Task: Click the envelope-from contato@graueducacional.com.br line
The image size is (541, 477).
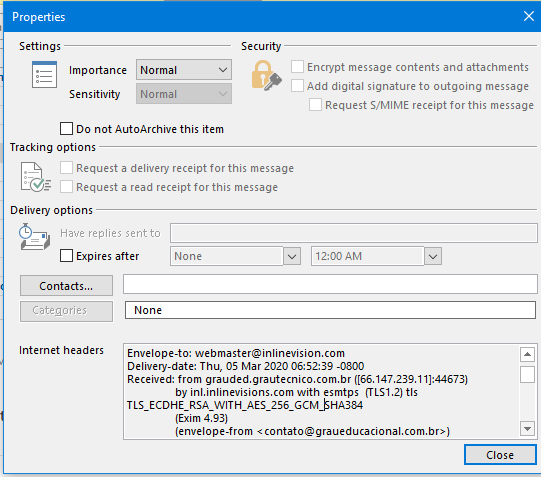Action: click(312, 431)
